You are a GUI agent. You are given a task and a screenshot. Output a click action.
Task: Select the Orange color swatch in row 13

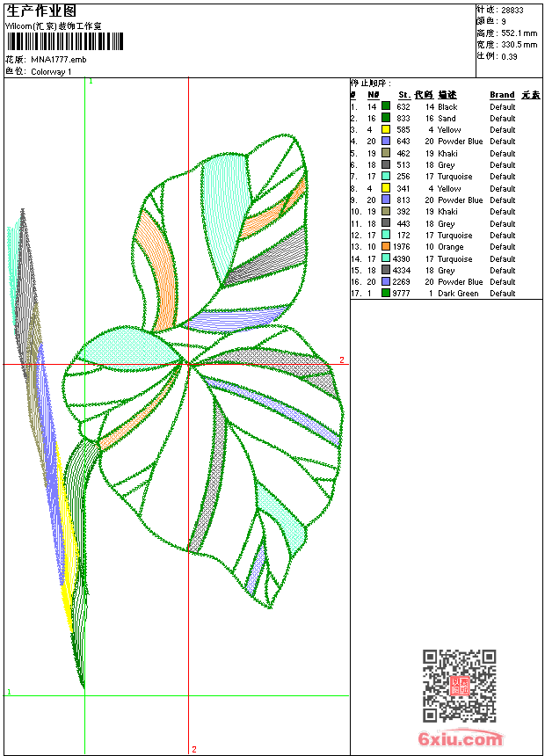click(386, 247)
